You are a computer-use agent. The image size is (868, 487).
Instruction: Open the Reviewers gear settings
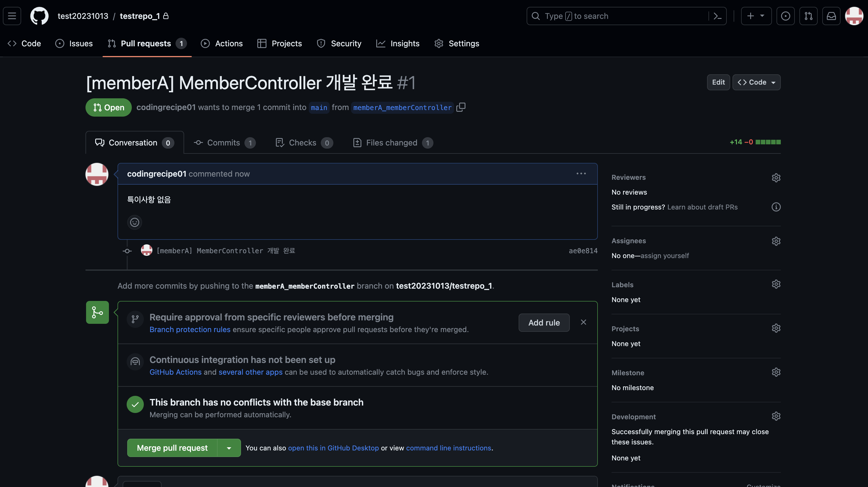[776, 177]
